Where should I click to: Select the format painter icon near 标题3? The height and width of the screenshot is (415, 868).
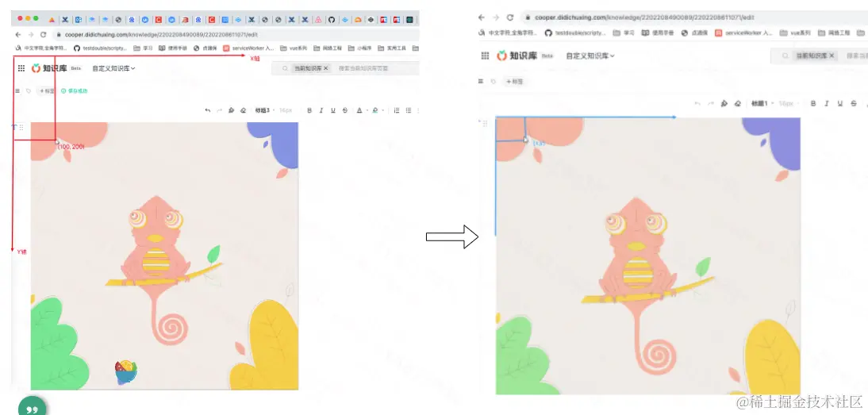231,110
